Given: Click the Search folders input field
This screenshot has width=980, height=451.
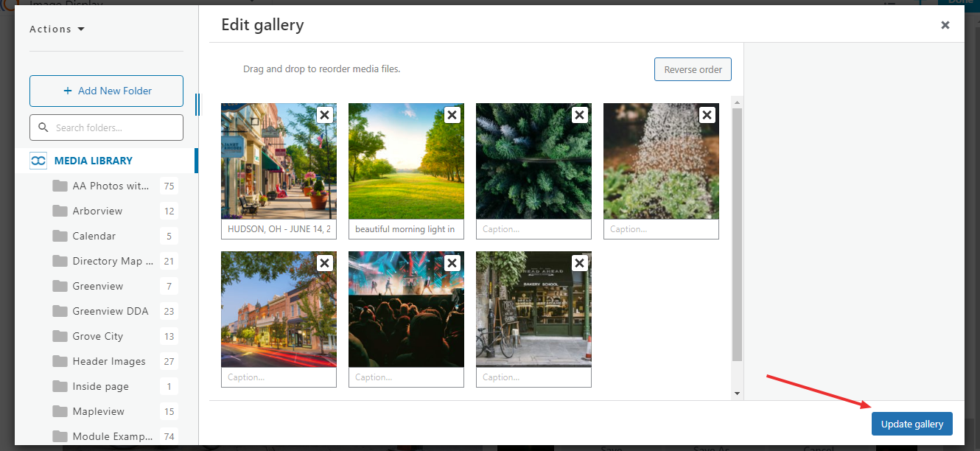Looking at the screenshot, I should [106, 127].
